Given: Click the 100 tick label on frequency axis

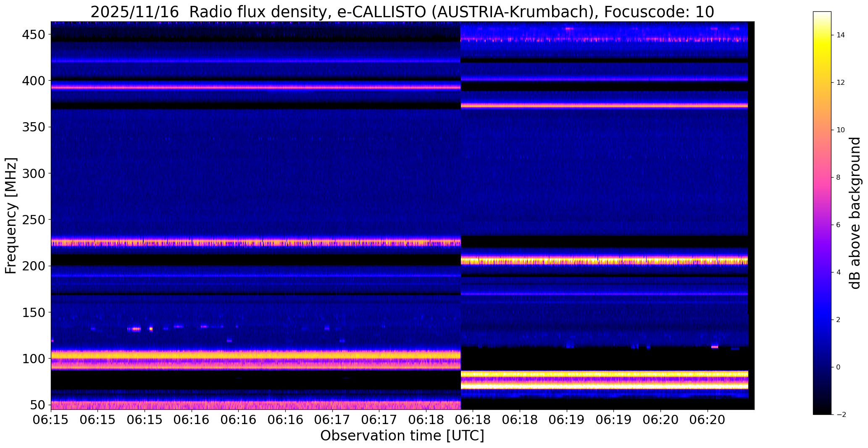Looking at the screenshot, I should (34, 358).
